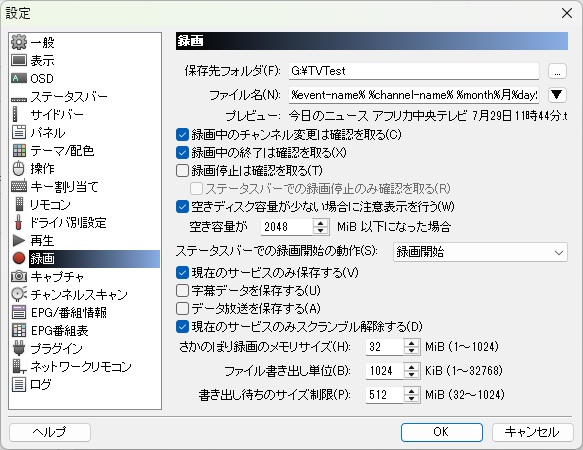The image size is (583, 450).
Task: Select ネットワークリモコン label in list
Action: tap(81, 366)
